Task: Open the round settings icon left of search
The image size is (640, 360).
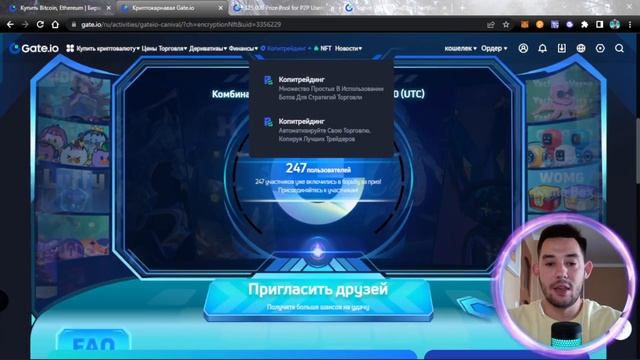Action: pyautogui.click(x=600, y=48)
